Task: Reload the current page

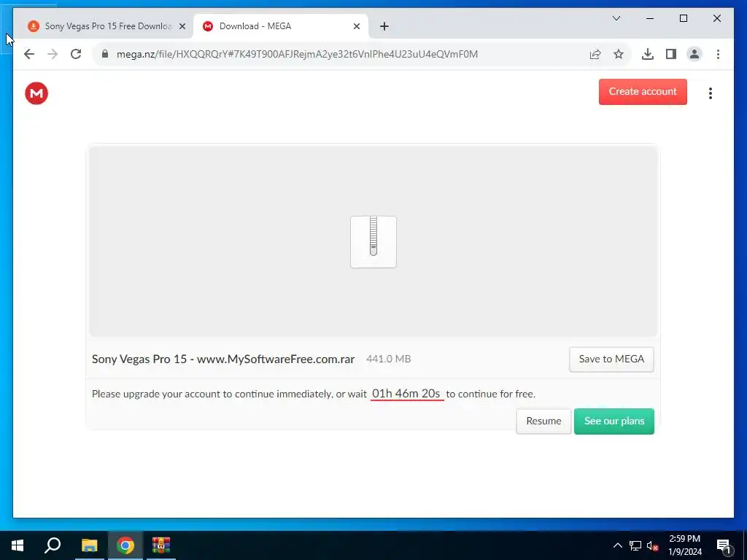Action: 76,54
